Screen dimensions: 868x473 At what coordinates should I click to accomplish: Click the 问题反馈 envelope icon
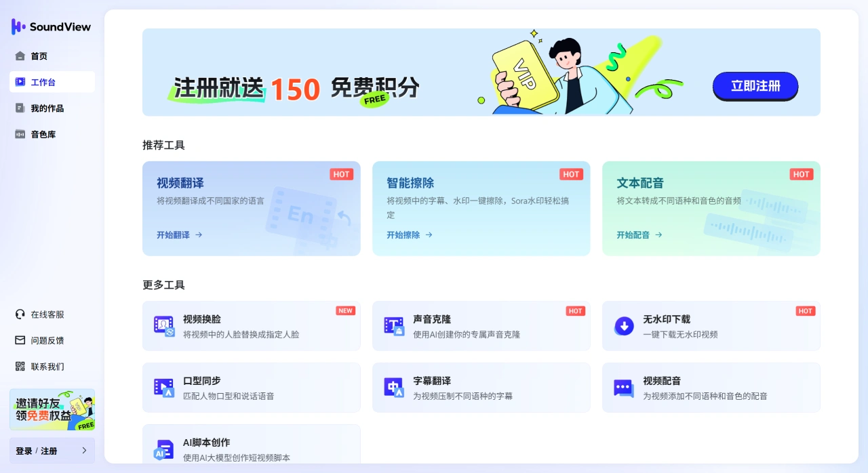click(x=20, y=340)
